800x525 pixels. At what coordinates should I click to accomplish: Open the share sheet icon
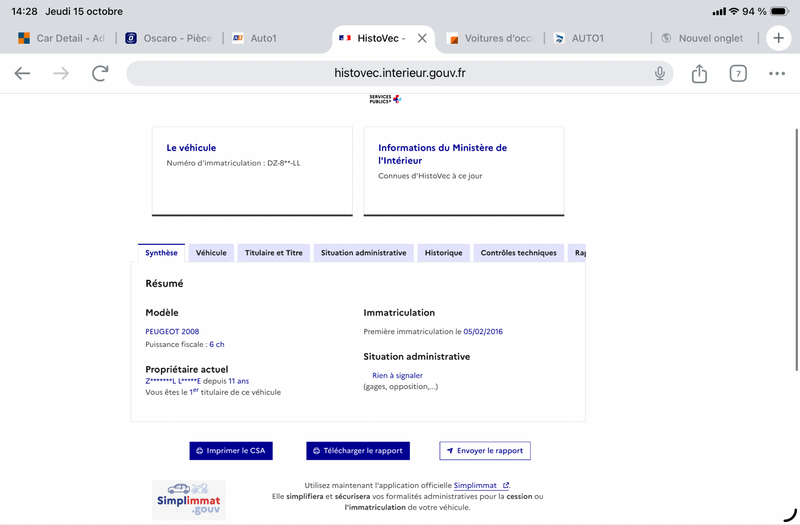click(699, 73)
